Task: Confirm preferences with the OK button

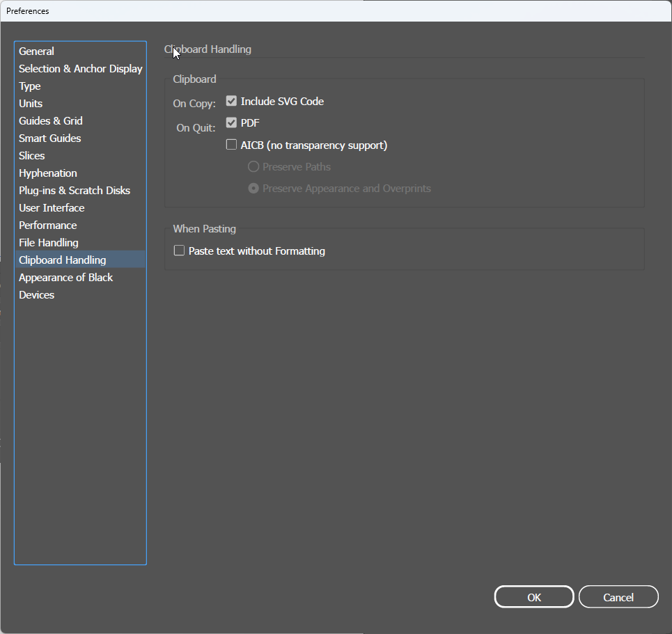Action: [533, 596]
